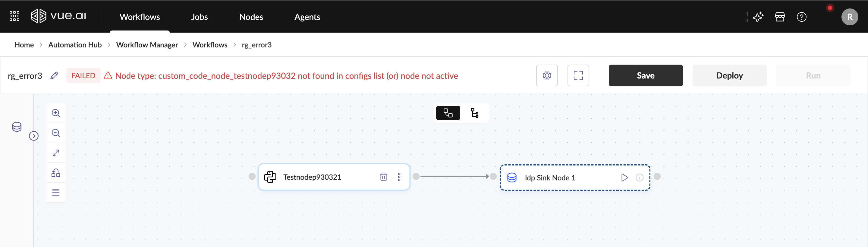868x247 pixels.
Task: Switch to the tree hierarchy view
Action: tap(475, 113)
